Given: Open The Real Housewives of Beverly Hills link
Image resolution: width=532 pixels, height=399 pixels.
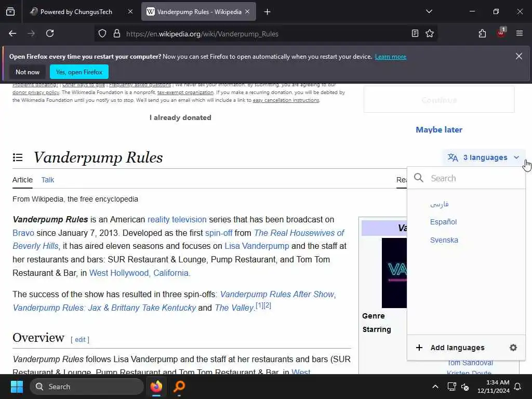Looking at the screenshot, I should click(x=299, y=233).
